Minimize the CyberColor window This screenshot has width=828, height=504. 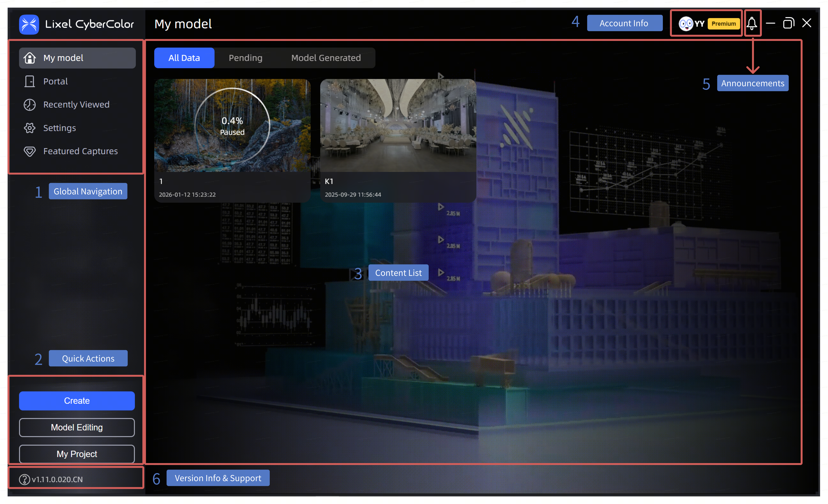pos(771,23)
